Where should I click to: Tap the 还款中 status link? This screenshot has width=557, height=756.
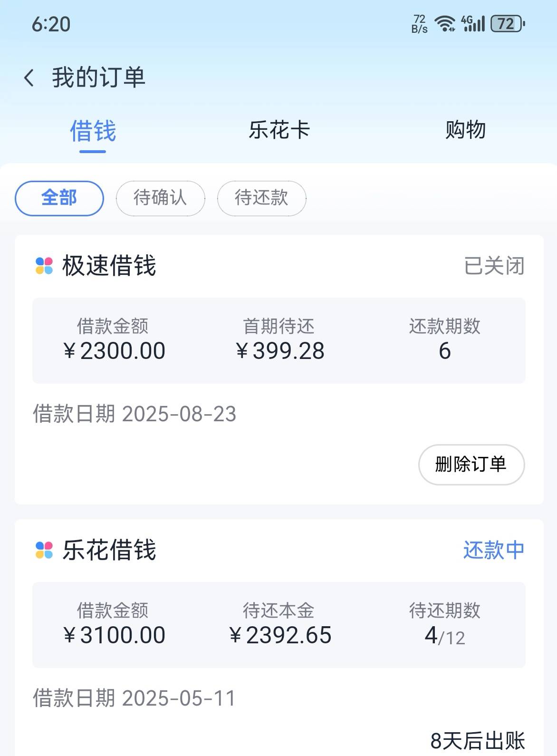coord(494,550)
